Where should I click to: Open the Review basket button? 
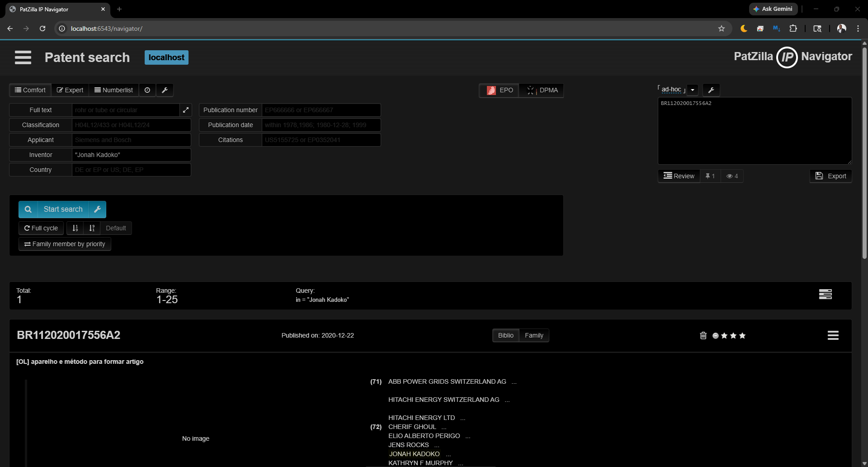[679, 176]
